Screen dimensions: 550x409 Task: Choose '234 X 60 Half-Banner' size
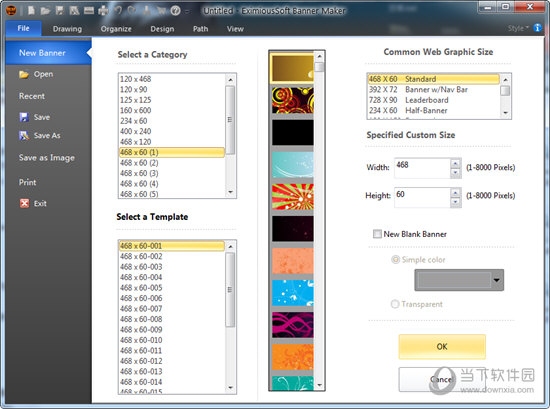[434, 110]
